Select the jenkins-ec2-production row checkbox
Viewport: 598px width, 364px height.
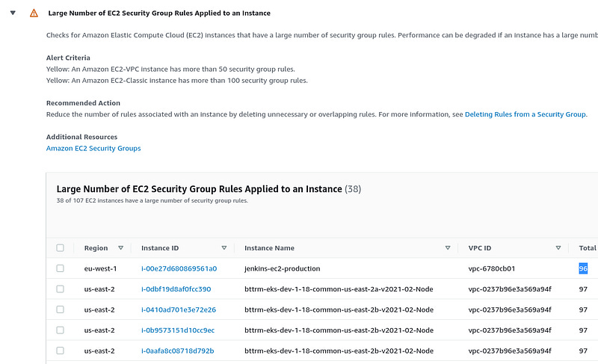coord(61,268)
